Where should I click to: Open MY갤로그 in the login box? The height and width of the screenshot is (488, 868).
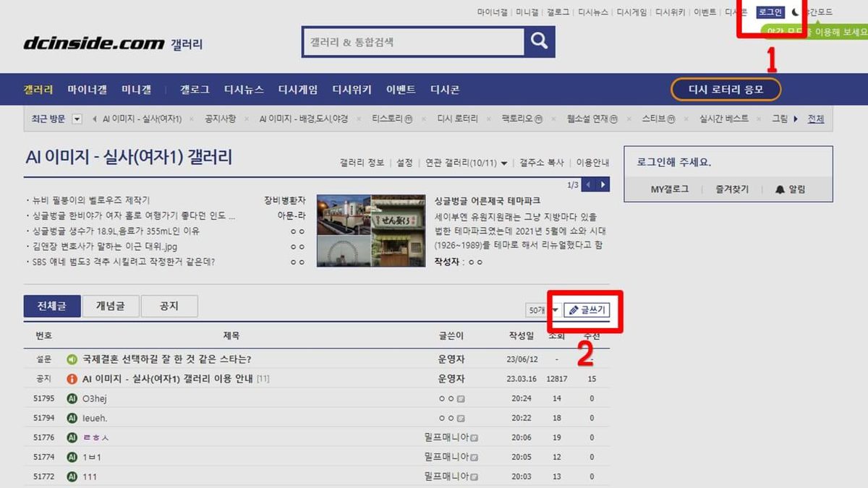point(669,189)
